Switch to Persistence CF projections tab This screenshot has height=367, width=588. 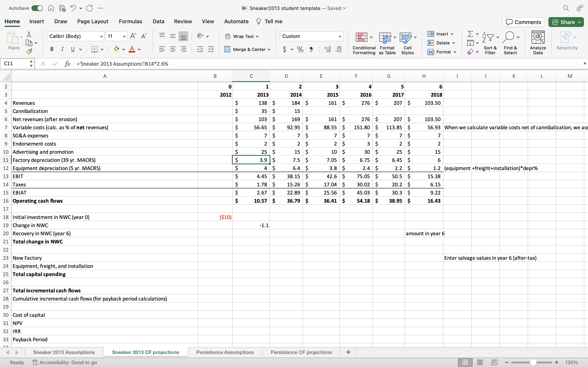301,352
